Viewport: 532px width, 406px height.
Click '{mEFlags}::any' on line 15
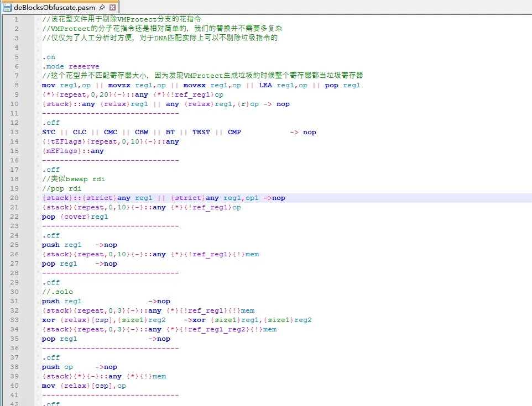click(73, 151)
